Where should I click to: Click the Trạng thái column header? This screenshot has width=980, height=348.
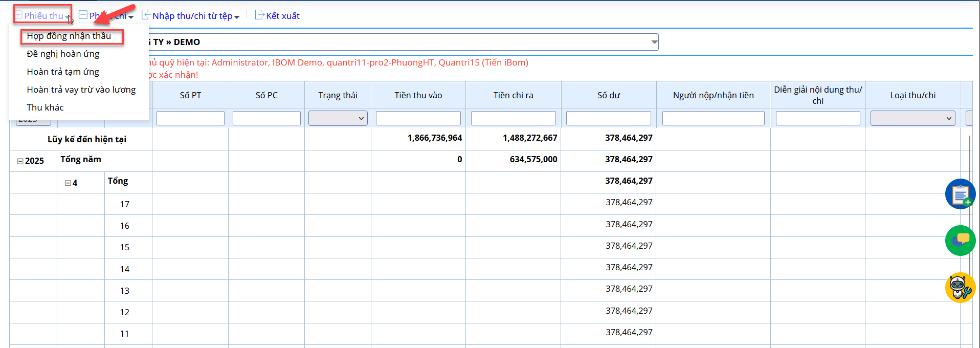point(338,95)
